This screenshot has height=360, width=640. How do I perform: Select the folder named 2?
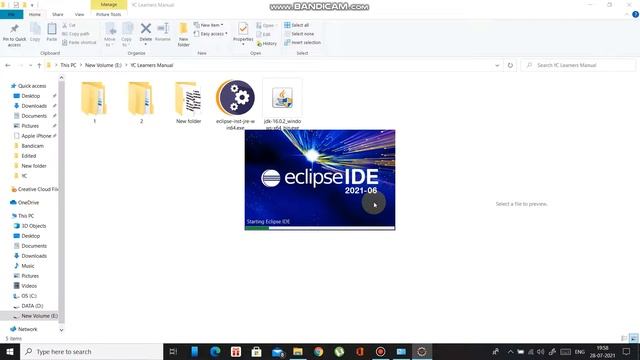(x=141, y=102)
